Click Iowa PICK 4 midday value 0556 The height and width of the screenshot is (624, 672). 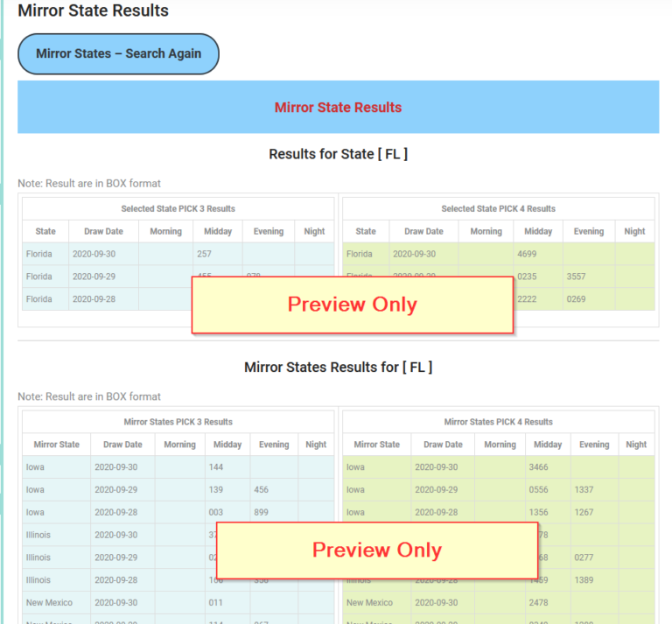(x=538, y=490)
